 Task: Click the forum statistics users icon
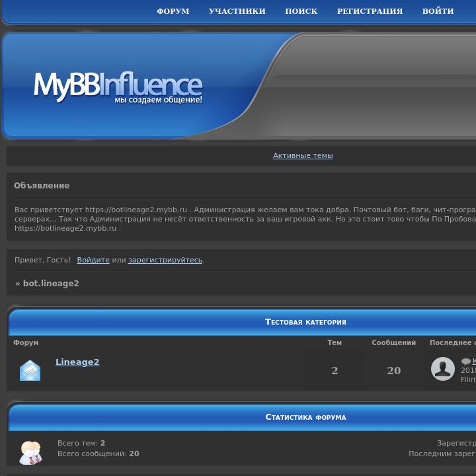[x=30, y=452]
